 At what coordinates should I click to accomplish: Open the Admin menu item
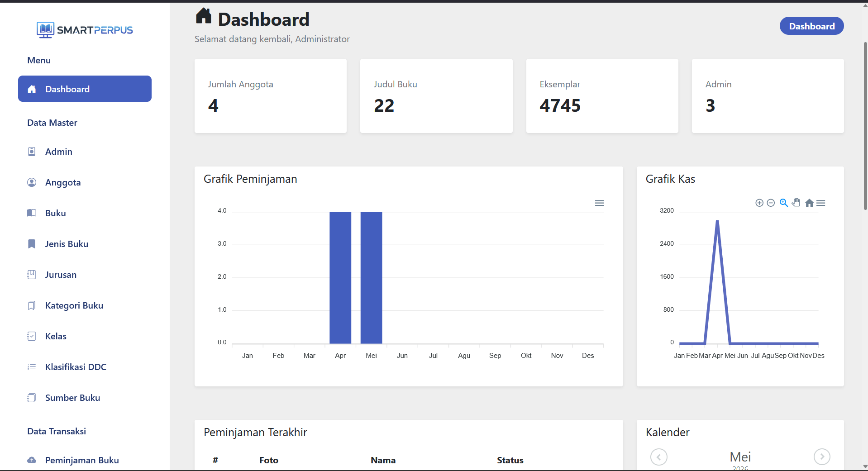[85, 152]
